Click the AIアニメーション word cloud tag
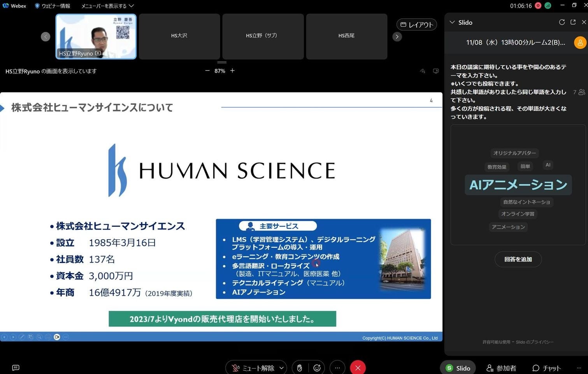Image resolution: width=588 pixels, height=374 pixels. (518, 185)
